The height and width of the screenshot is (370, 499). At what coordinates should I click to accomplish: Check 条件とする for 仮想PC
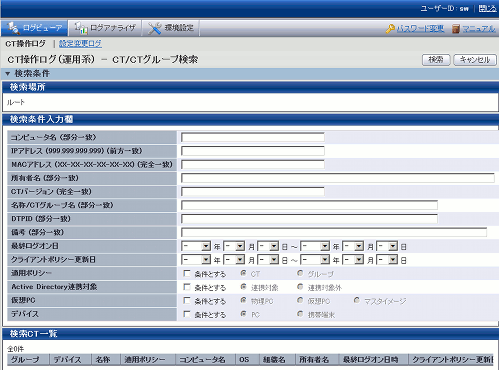187,301
